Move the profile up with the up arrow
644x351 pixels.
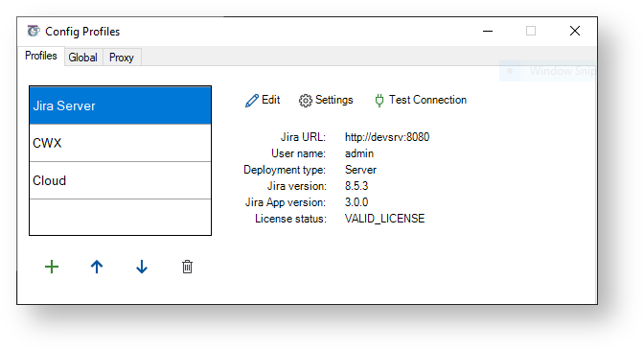click(97, 267)
